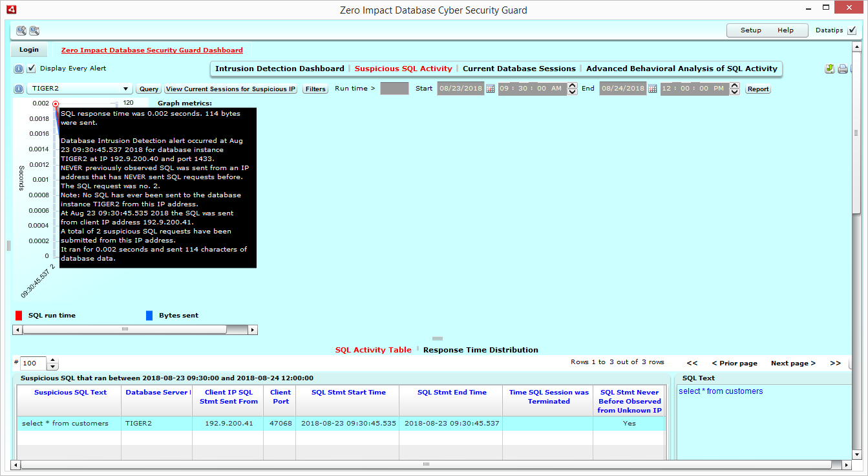Click the printer icon
The image size is (868, 476).
point(843,69)
